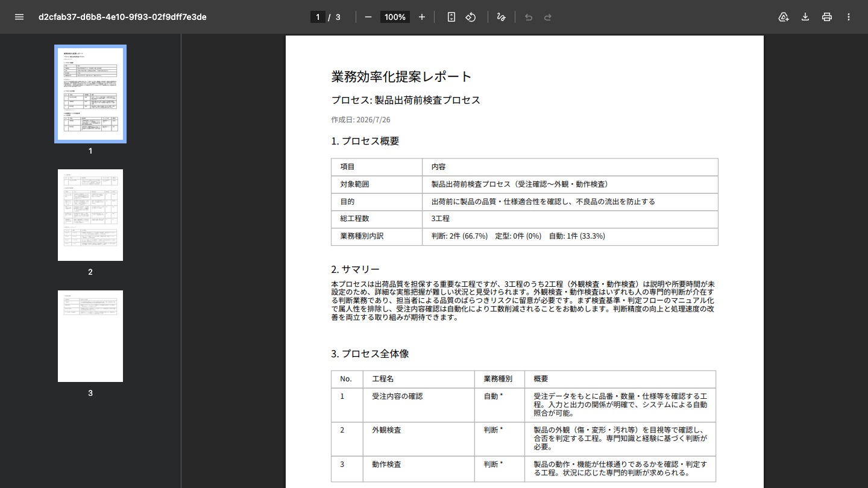Screen dimensions: 868x488
Task: Click the date 作成日: 2026/7/26
Action: (x=360, y=119)
